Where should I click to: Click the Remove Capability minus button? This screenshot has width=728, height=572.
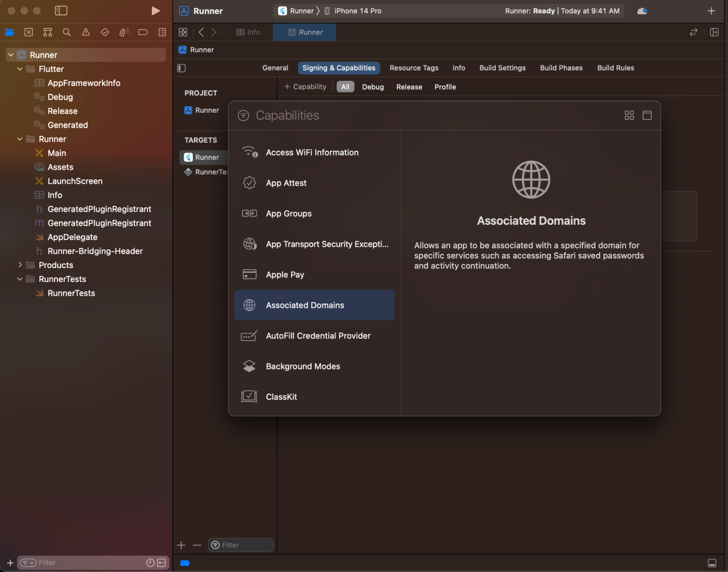tap(198, 544)
